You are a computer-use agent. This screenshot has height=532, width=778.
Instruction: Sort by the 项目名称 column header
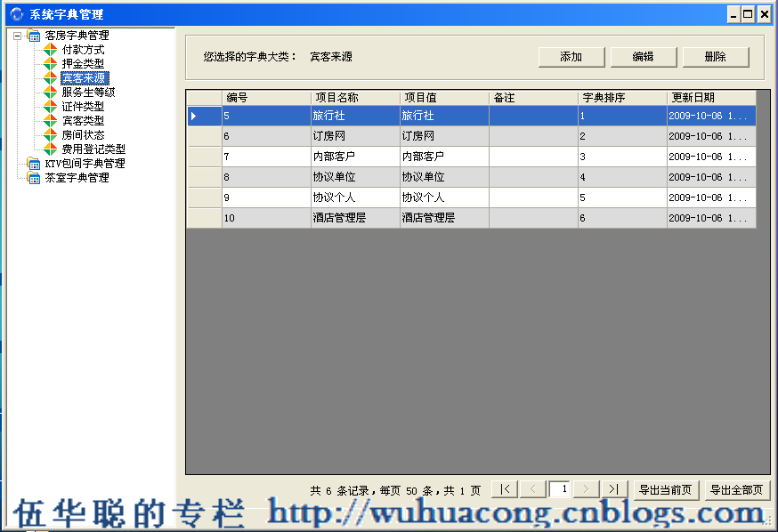[356, 98]
